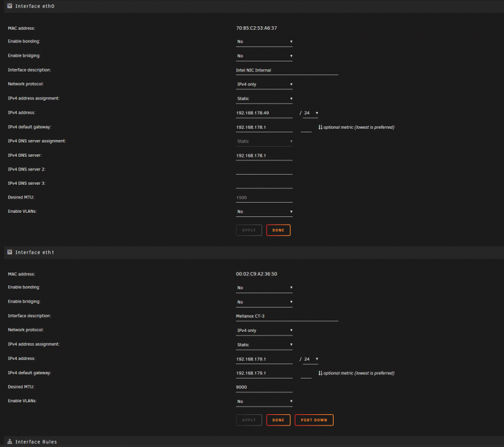
Task: Open eth0 Enable bonding dropdown
Action: [x=264, y=42]
